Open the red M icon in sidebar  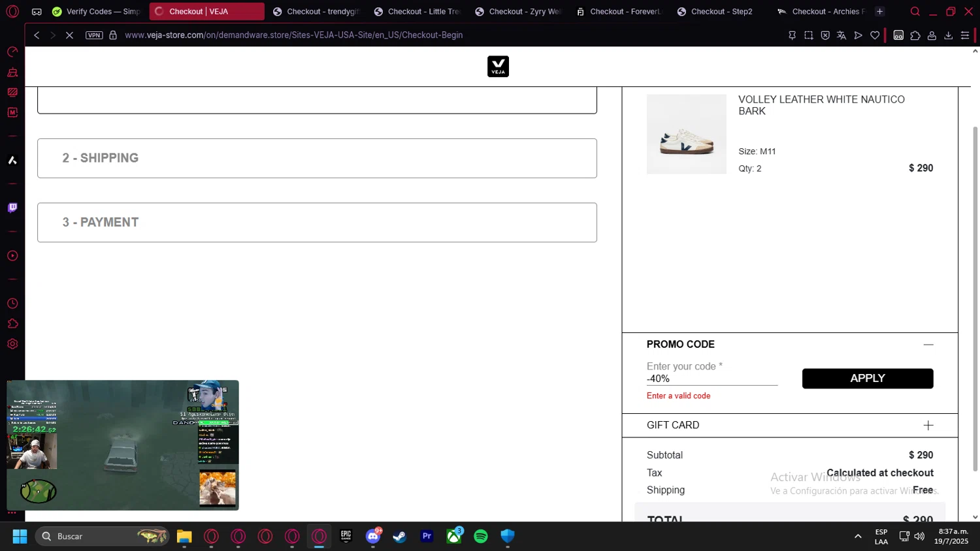click(x=12, y=112)
